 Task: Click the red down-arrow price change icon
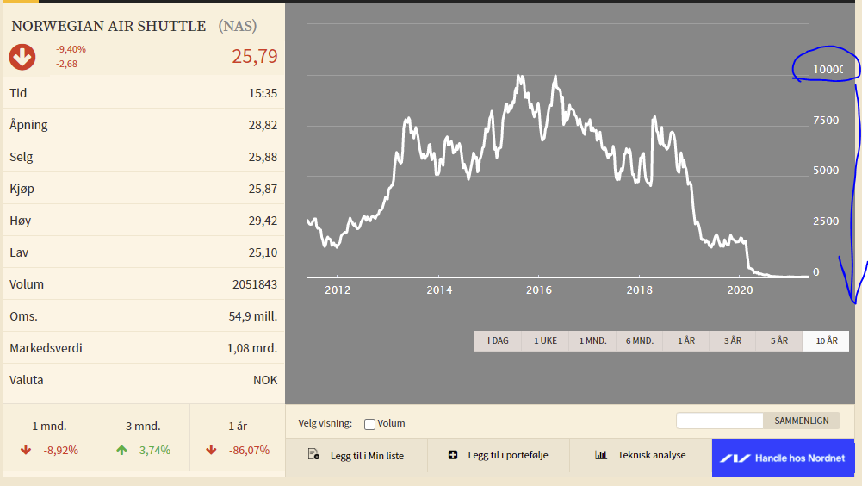22,57
